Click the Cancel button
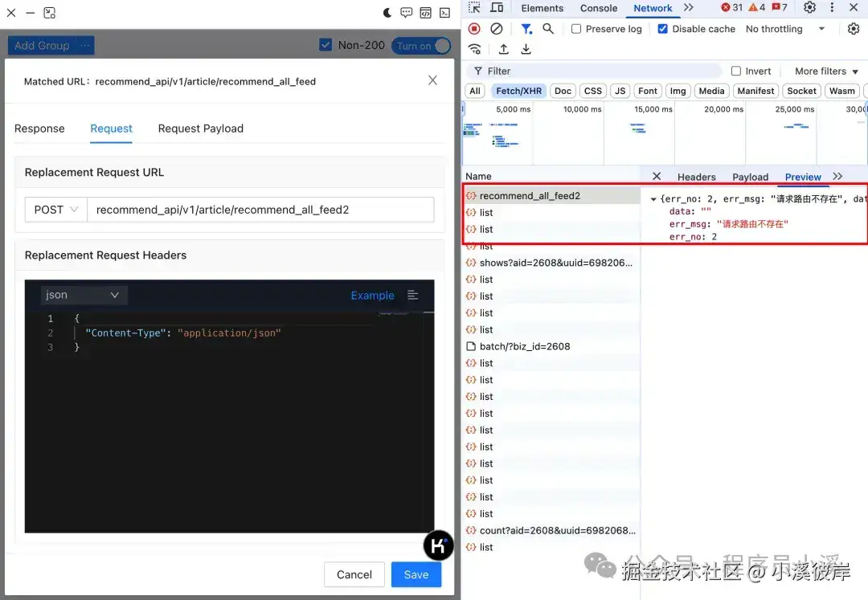Screen dimensions: 868x600 click(354, 574)
